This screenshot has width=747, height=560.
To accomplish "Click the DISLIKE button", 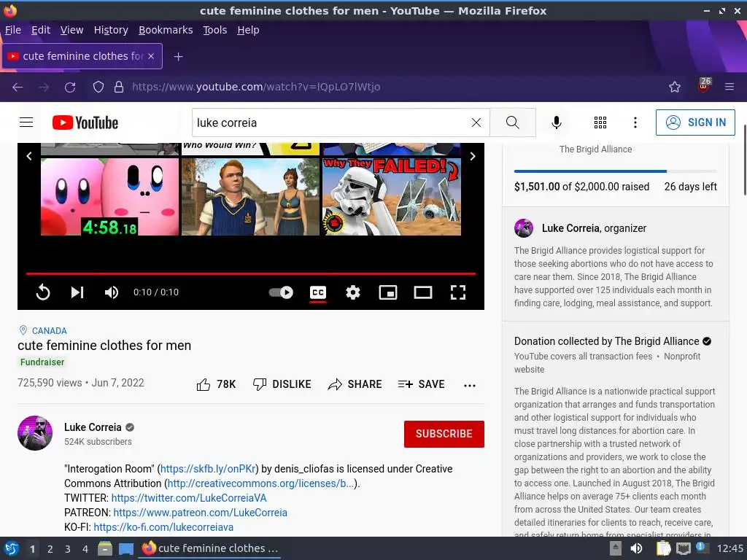I will (x=282, y=384).
